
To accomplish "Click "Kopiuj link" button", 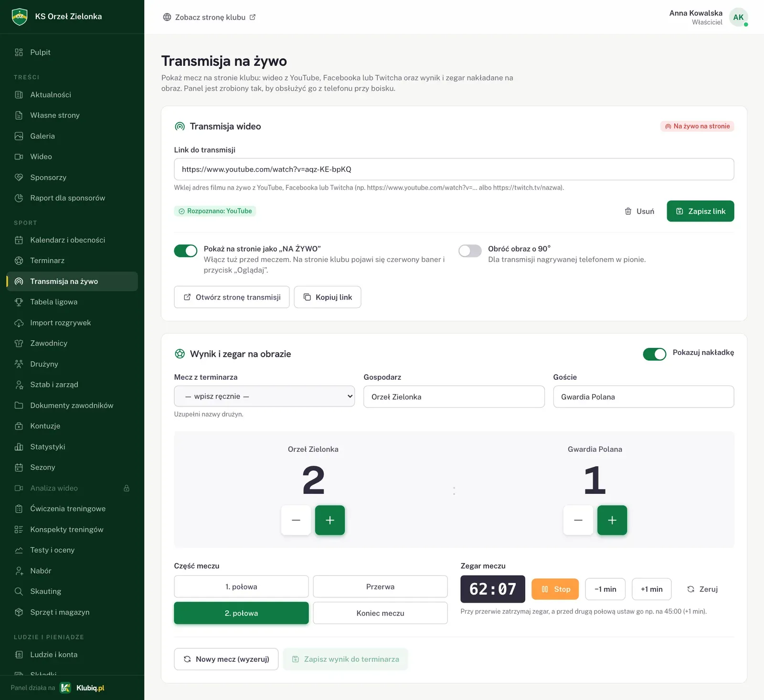I will point(328,297).
